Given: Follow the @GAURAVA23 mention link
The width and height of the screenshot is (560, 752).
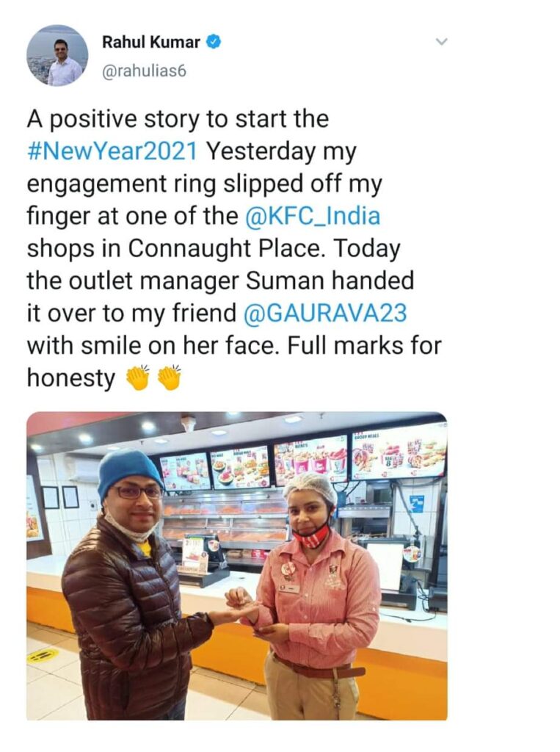Looking at the screenshot, I should [326, 313].
